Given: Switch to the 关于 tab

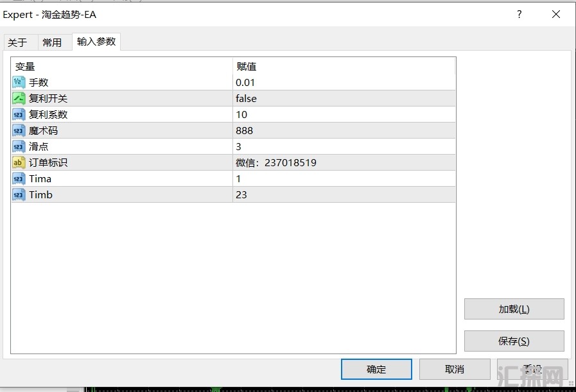Looking at the screenshot, I should 17,42.
